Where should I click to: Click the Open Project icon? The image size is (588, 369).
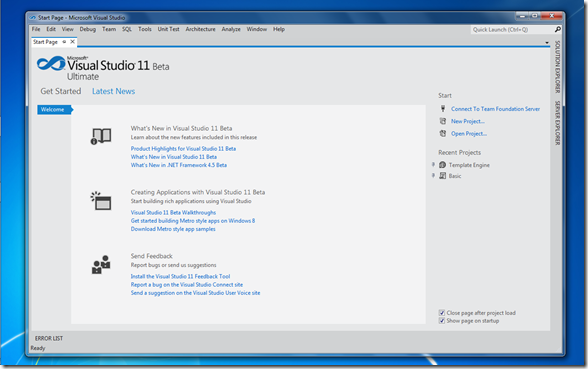[443, 134]
